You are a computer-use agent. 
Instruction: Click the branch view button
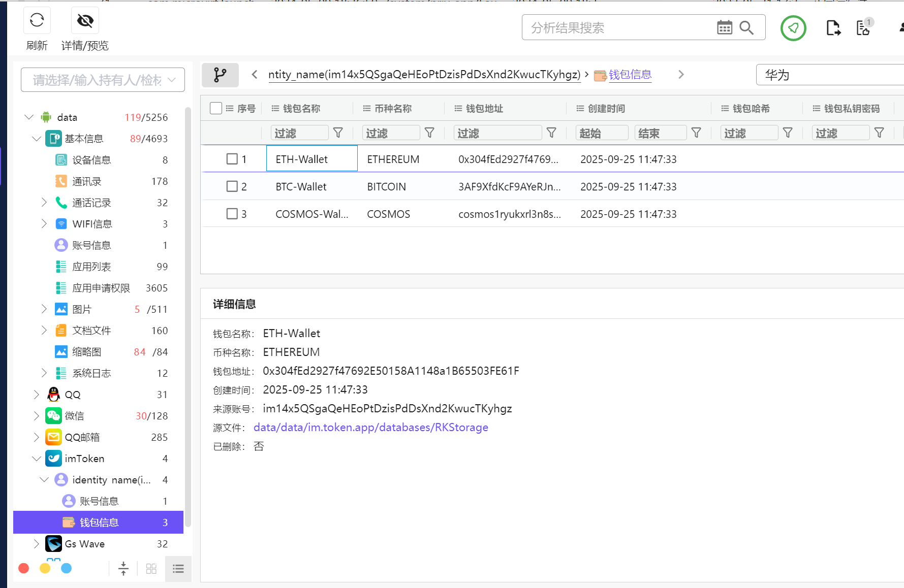(220, 75)
